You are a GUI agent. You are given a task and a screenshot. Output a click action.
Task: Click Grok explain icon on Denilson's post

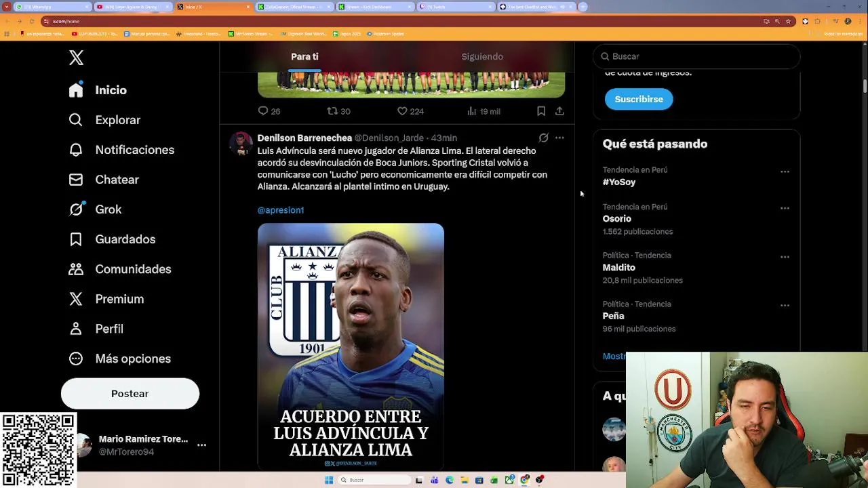point(543,138)
